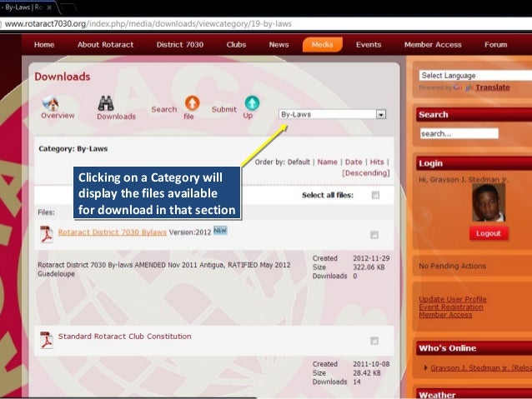
Task: Open the Overview house icon
Action: pos(51,103)
